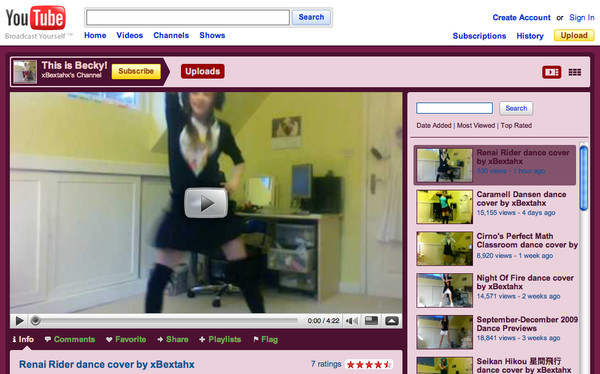Select the Info tab
The height and width of the screenshot is (374, 600).
(x=23, y=339)
